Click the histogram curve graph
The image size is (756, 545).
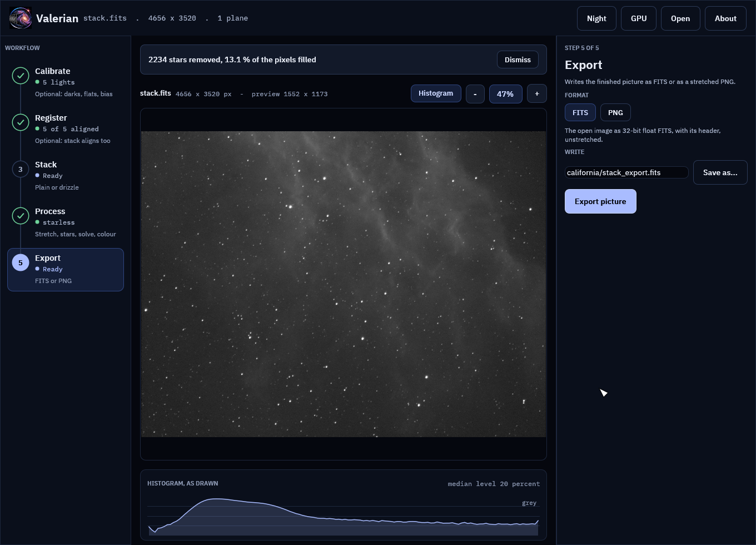[x=344, y=516]
